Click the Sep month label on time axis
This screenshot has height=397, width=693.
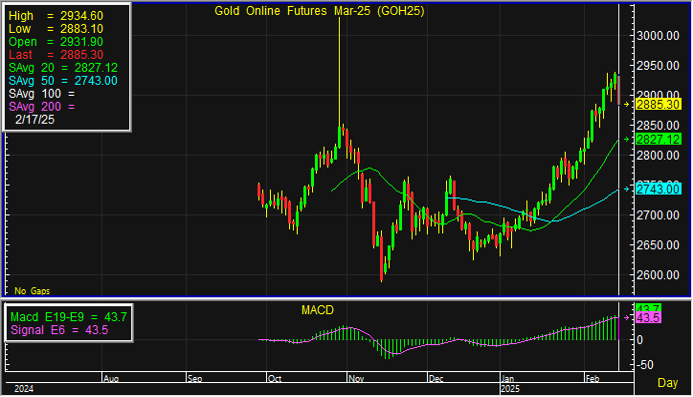[x=195, y=378]
